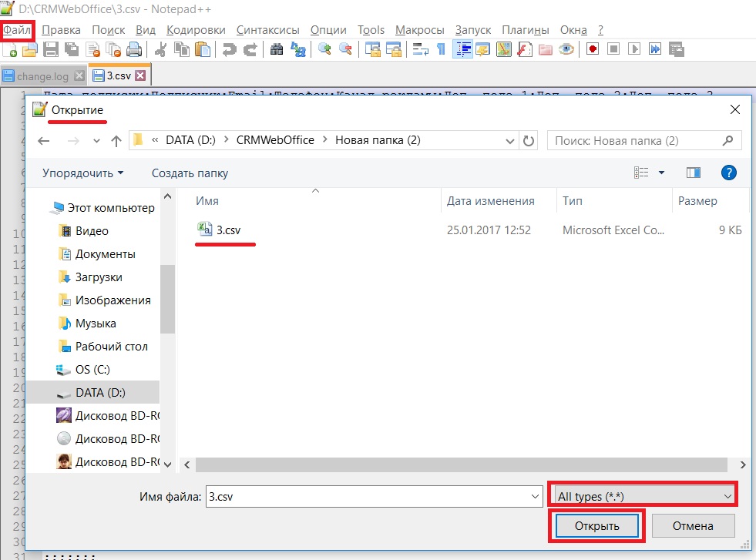Click the Undo arrow icon

click(x=229, y=49)
